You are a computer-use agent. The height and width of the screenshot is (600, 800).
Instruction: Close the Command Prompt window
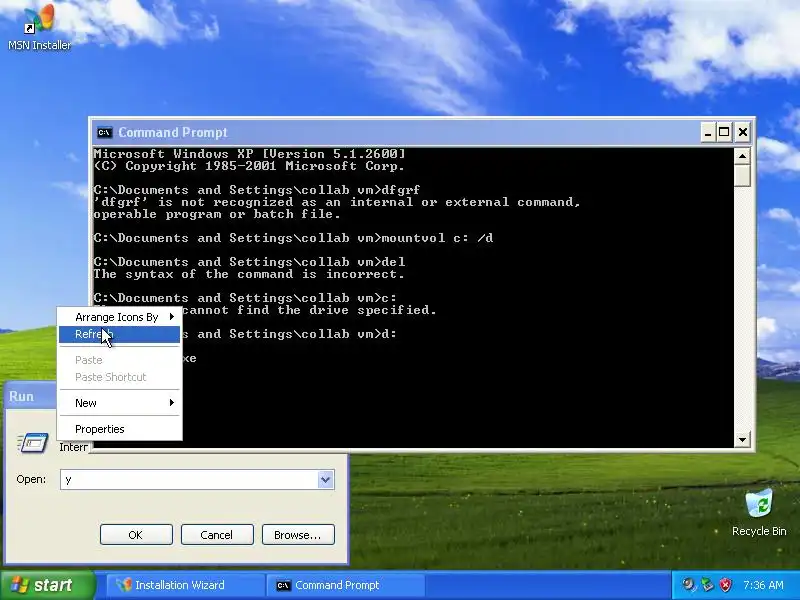click(743, 133)
